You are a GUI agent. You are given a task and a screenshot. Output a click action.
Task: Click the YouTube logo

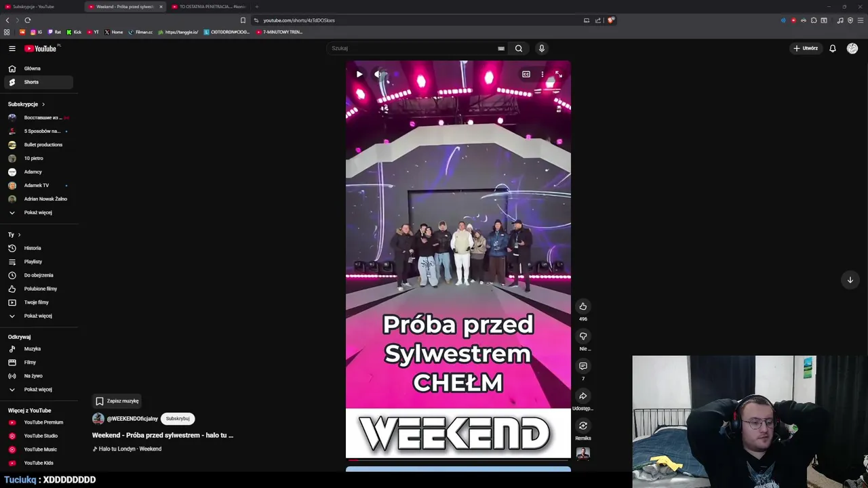(x=41, y=48)
